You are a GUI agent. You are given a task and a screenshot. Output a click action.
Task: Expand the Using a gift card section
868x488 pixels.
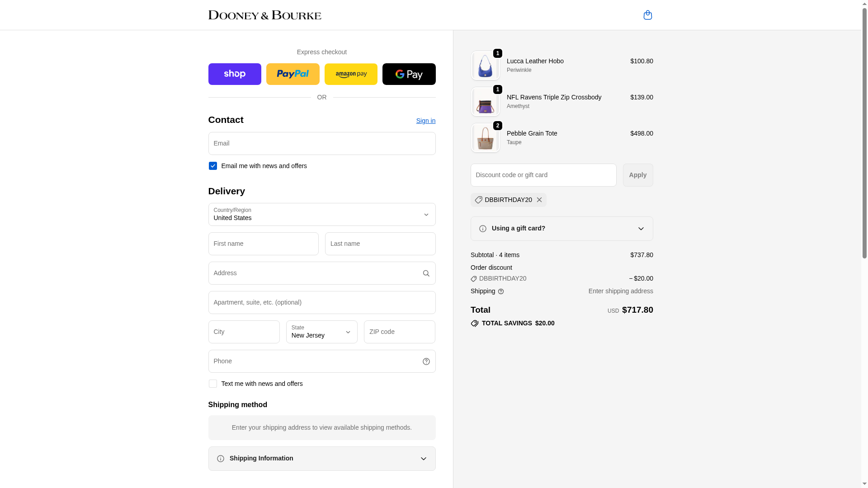(x=561, y=229)
